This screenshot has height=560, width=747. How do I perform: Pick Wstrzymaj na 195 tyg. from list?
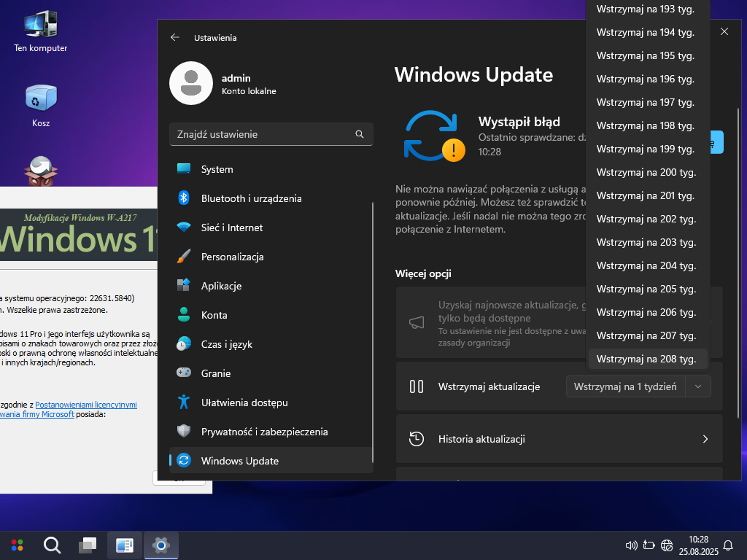click(646, 55)
